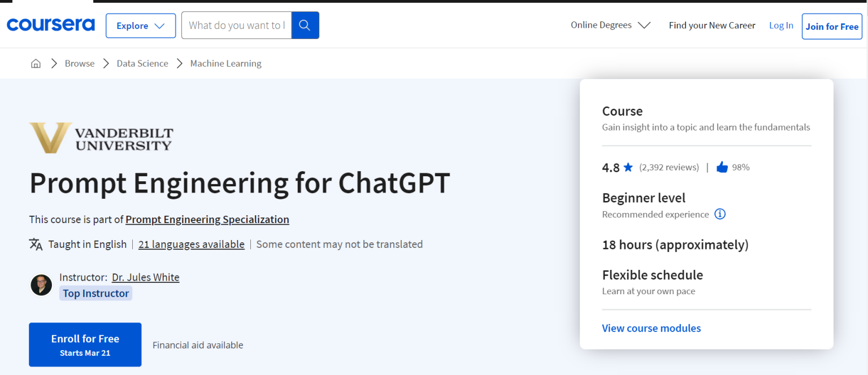Image resolution: width=868 pixels, height=375 pixels.
Task: Click into the search input field
Action: tap(236, 25)
